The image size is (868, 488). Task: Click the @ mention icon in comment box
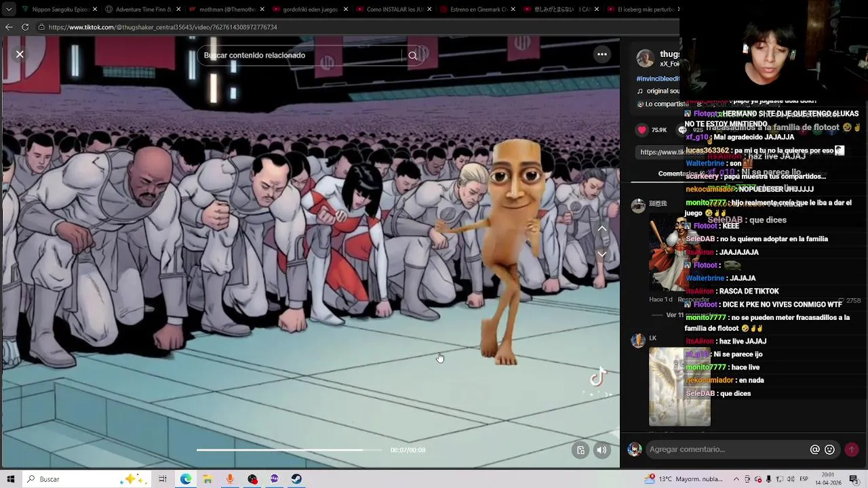[815, 449]
